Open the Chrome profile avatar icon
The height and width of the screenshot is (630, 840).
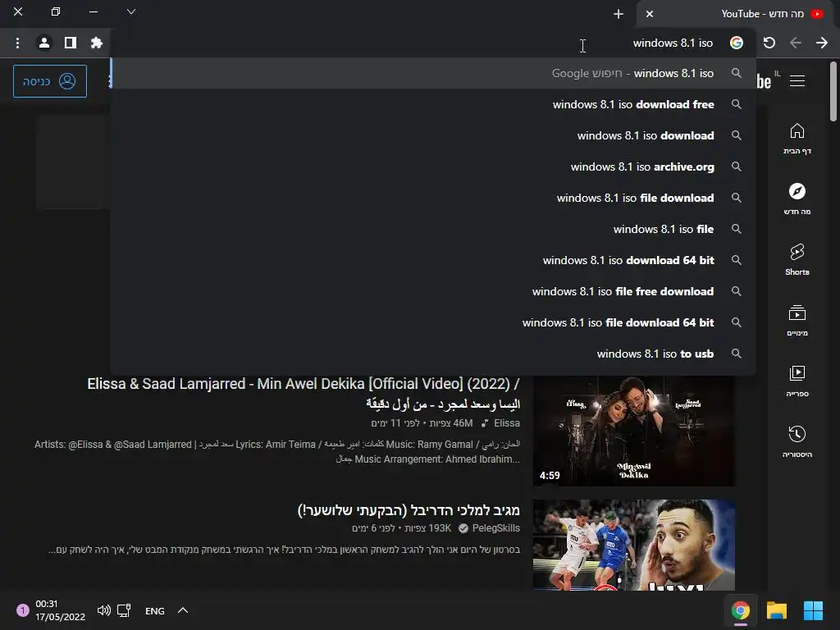(44, 43)
